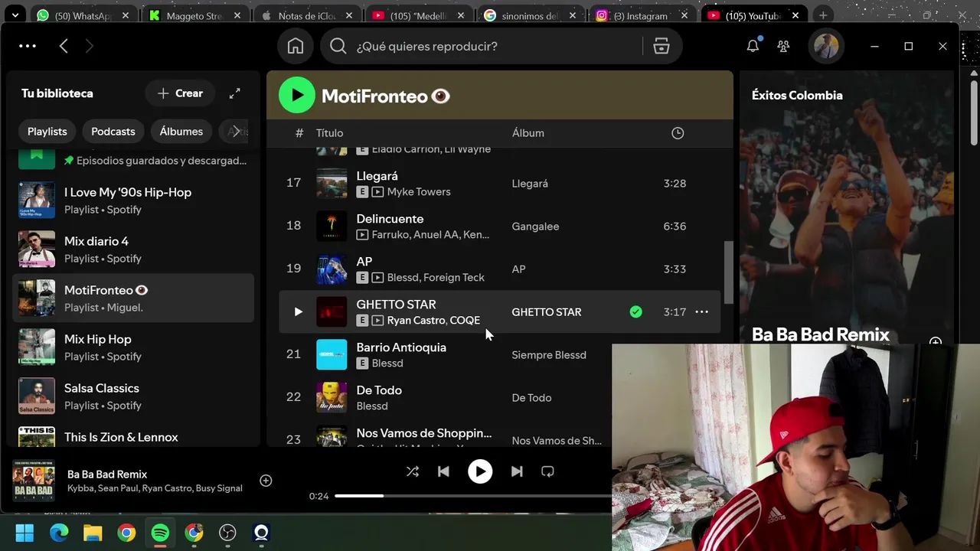
Task: Skip to next track
Action: click(x=517, y=471)
